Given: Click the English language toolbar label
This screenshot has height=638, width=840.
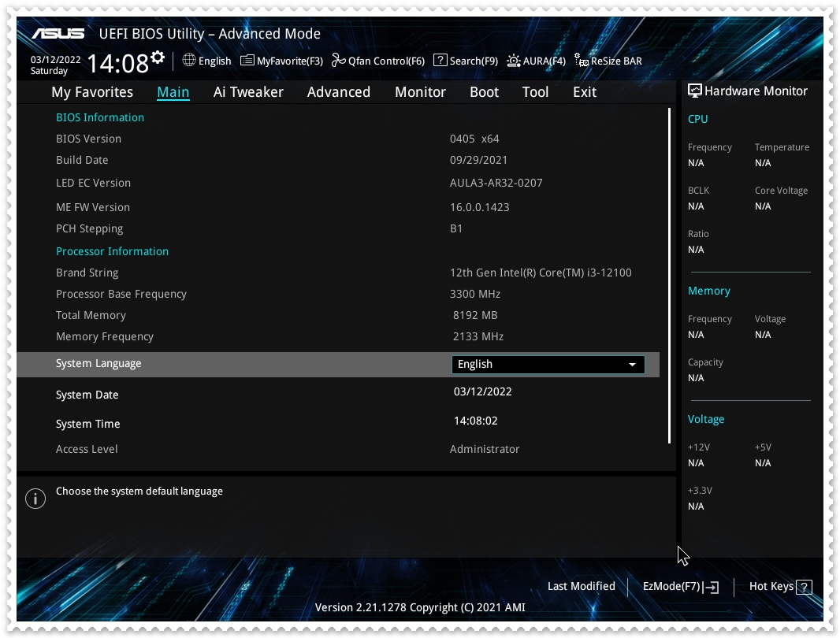Looking at the screenshot, I should tap(215, 61).
